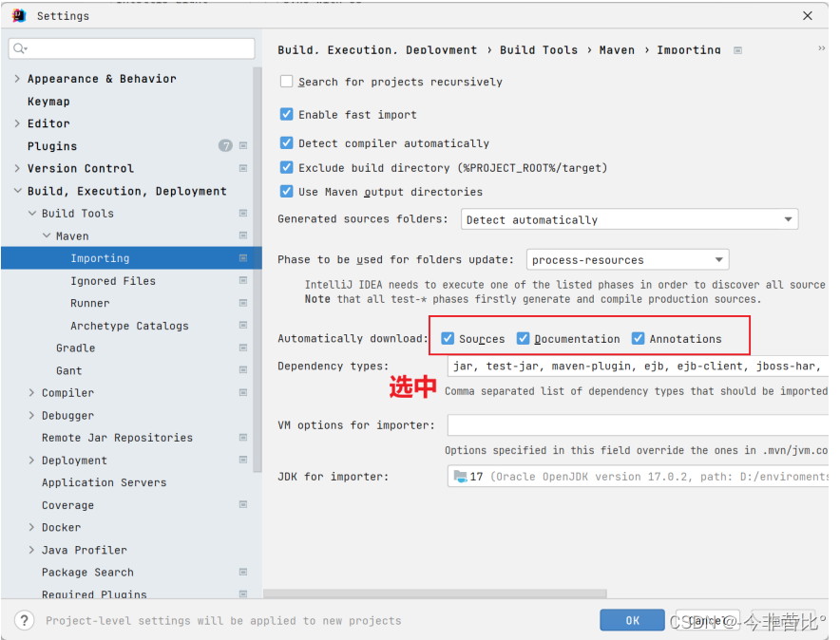
Task: Open the Keymap settings page
Action: [48, 102]
